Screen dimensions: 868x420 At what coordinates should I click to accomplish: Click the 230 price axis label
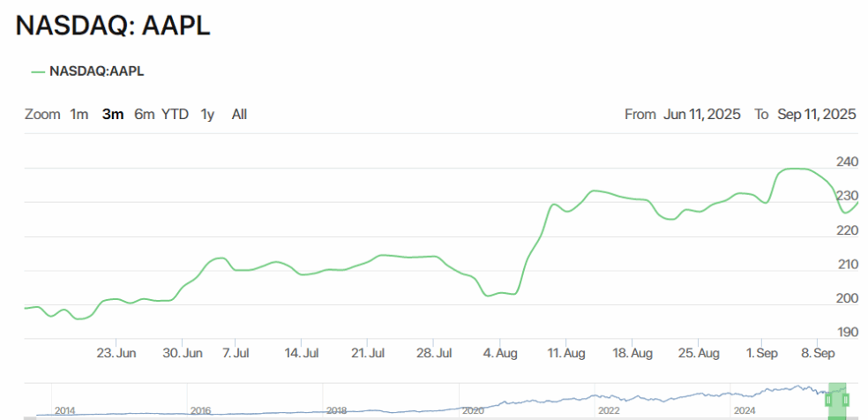tap(848, 196)
